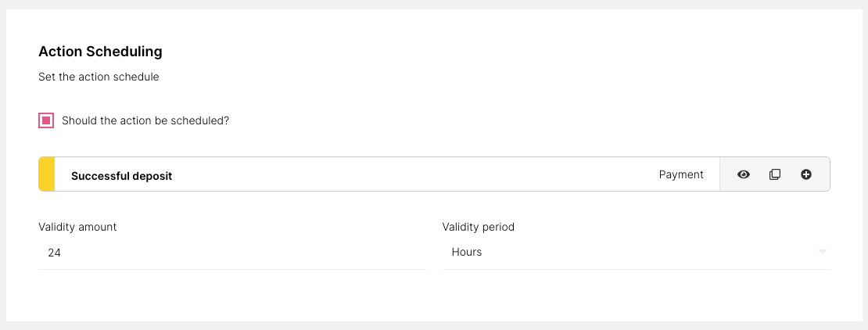Screen dimensions: 868x330
Task: Uncheck the action scheduled checkbox
Action: tap(46, 120)
